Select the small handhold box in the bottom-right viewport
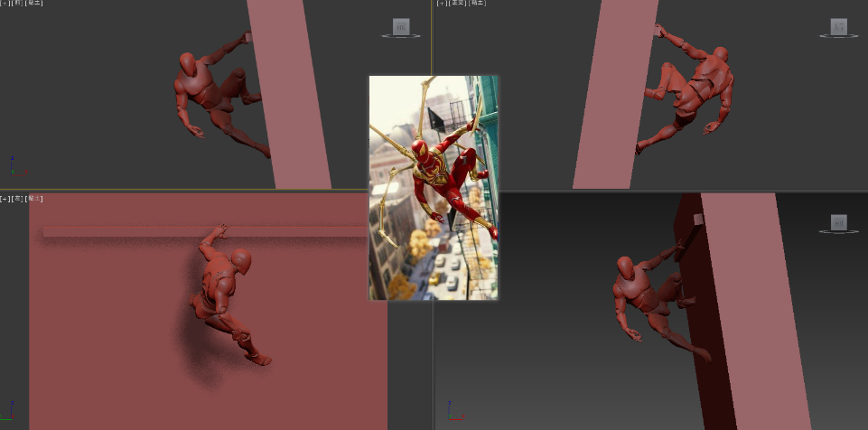The width and height of the screenshot is (868, 430). pyautogui.click(x=698, y=220)
